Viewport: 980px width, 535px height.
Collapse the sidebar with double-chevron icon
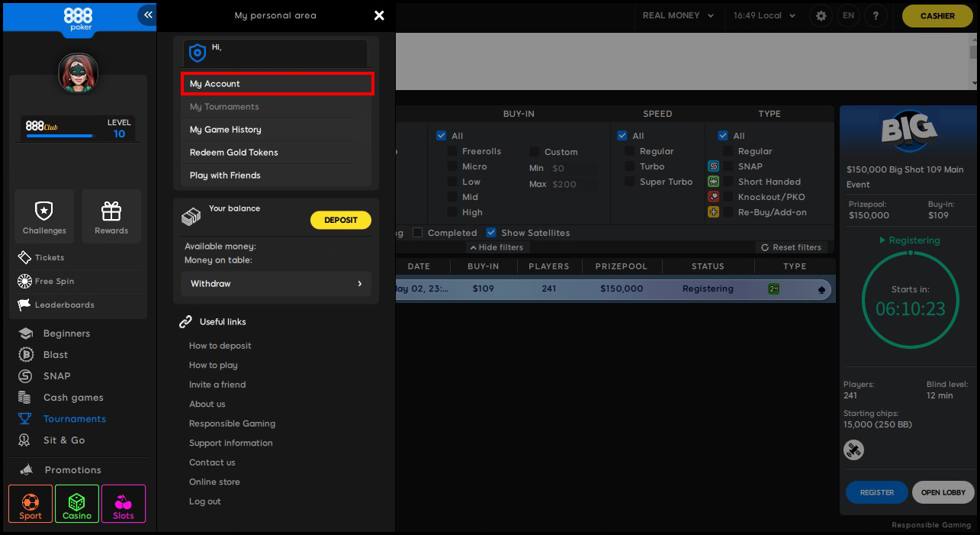[x=147, y=15]
